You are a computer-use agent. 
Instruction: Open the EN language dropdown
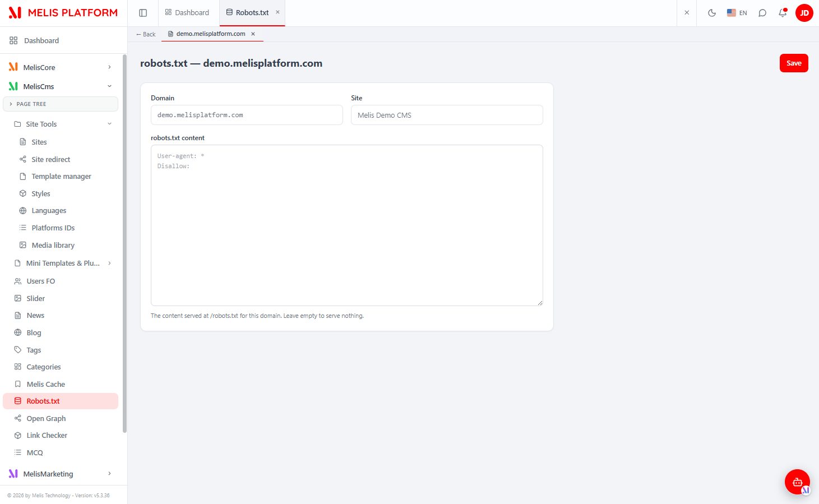point(737,13)
